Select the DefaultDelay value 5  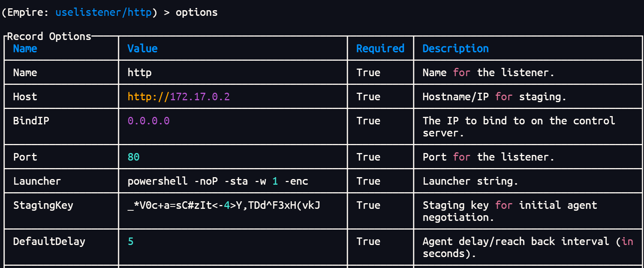click(x=131, y=242)
